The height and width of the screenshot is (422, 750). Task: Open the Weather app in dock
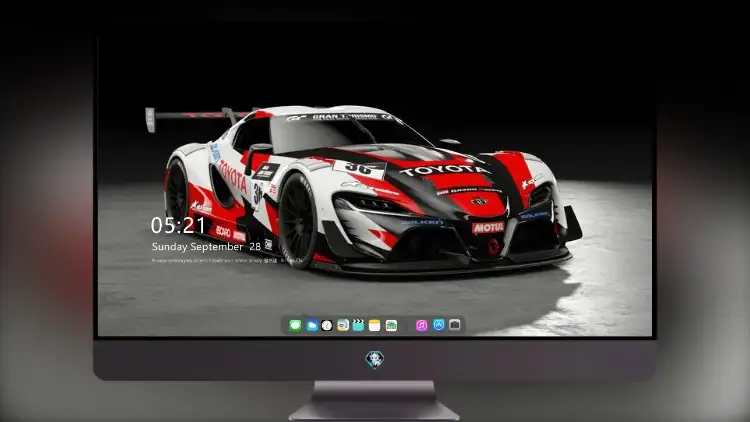coord(311,325)
